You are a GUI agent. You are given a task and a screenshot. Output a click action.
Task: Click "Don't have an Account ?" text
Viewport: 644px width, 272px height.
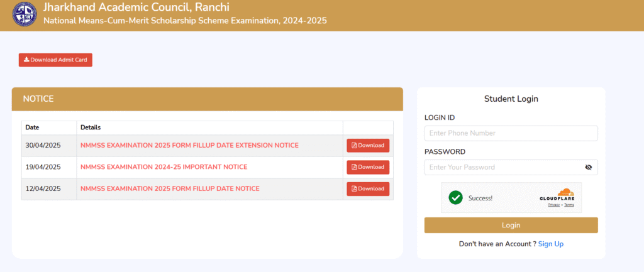497,244
